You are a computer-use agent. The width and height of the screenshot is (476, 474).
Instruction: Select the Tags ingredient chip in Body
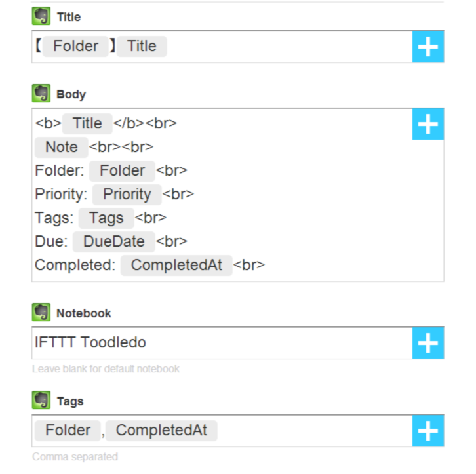(106, 218)
